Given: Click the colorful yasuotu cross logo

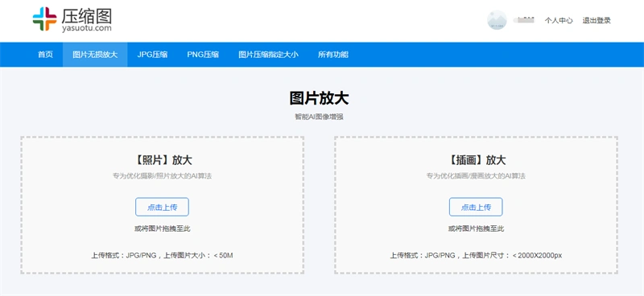Looking at the screenshot, I should click(x=44, y=18).
